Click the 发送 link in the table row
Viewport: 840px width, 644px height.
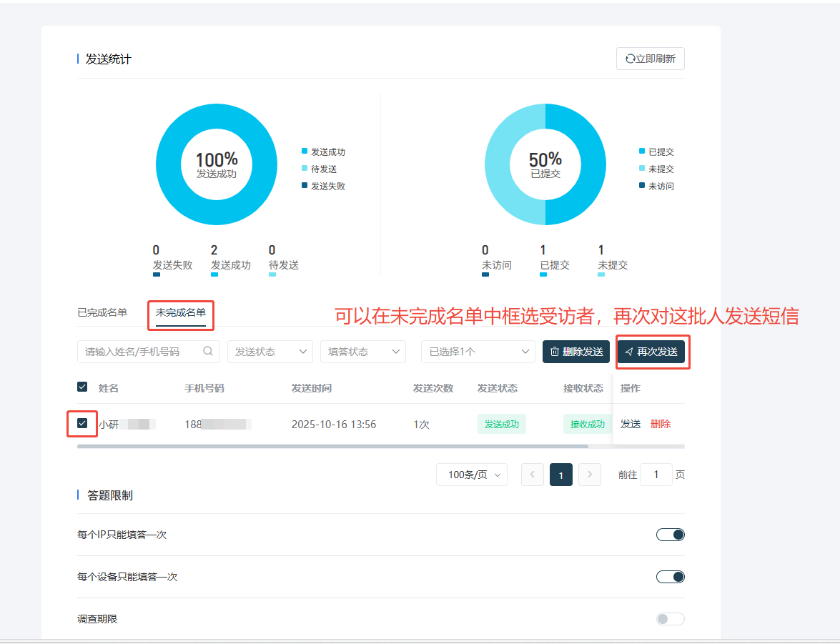click(x=630, y=423)
